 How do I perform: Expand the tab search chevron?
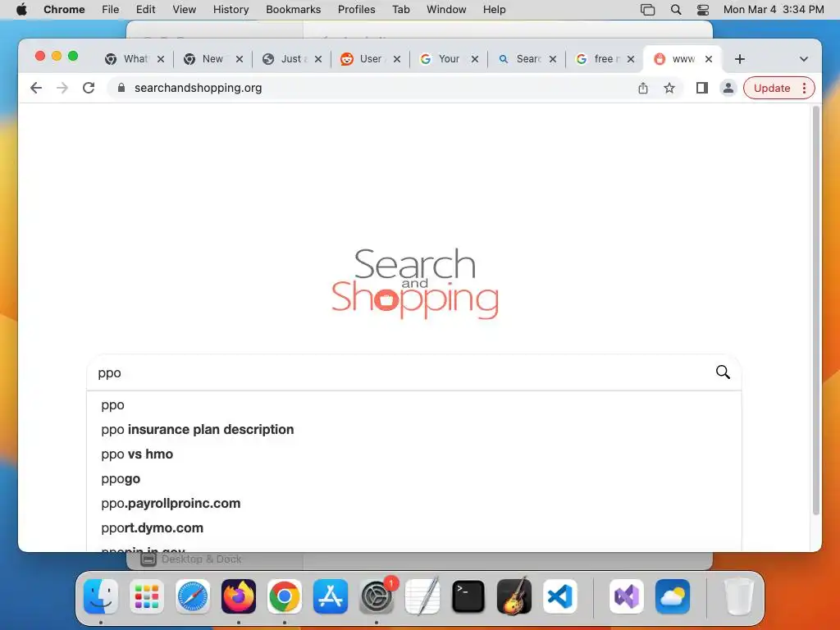tap(804, 59)
